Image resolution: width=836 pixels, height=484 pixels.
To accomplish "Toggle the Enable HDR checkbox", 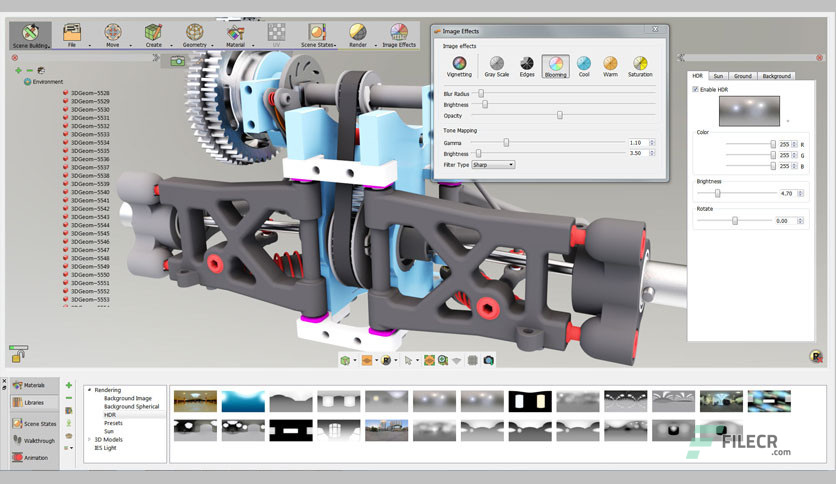I will tap(695, 90).
